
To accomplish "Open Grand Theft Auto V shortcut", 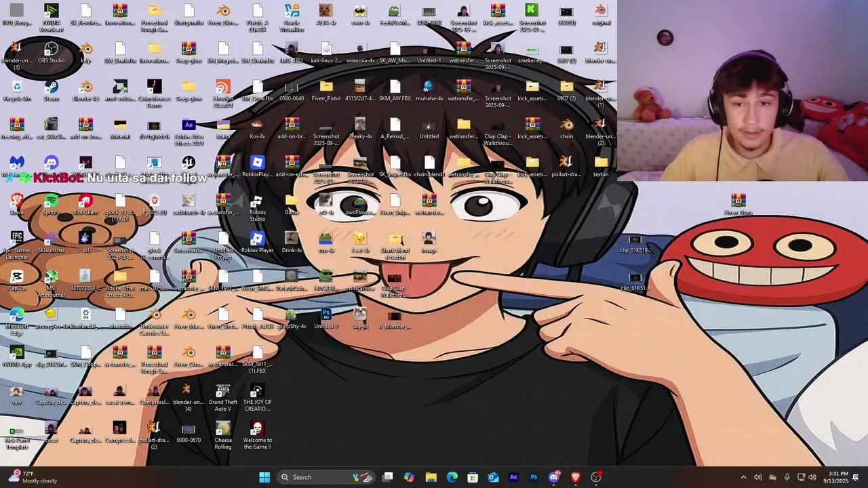I will coord(223,397).
